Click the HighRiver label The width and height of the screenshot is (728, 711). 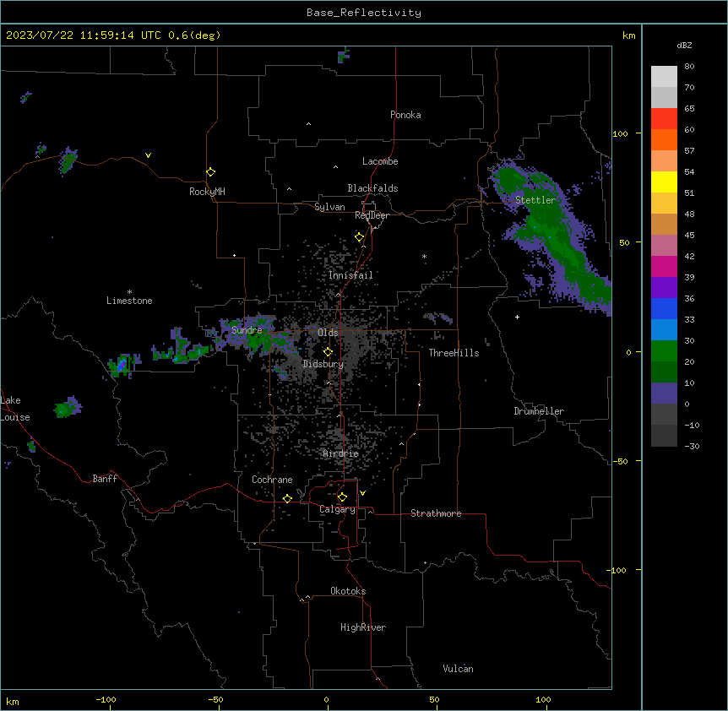coord(363,627)
